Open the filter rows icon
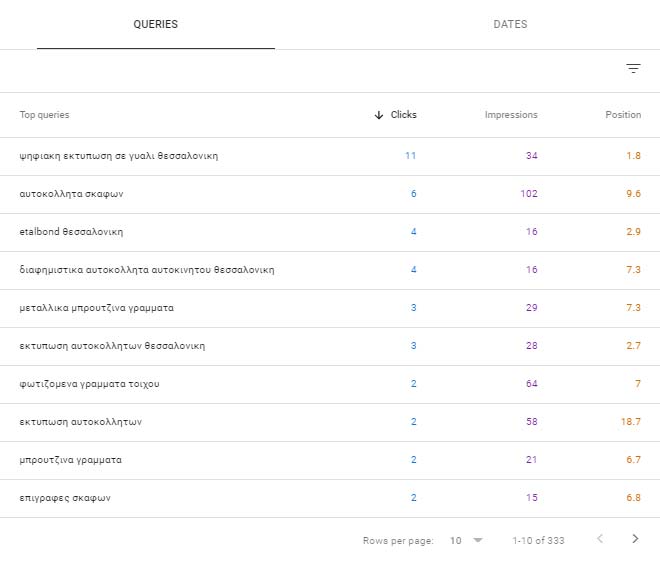This screenshot has width=660, height=562. click(633, 69)
